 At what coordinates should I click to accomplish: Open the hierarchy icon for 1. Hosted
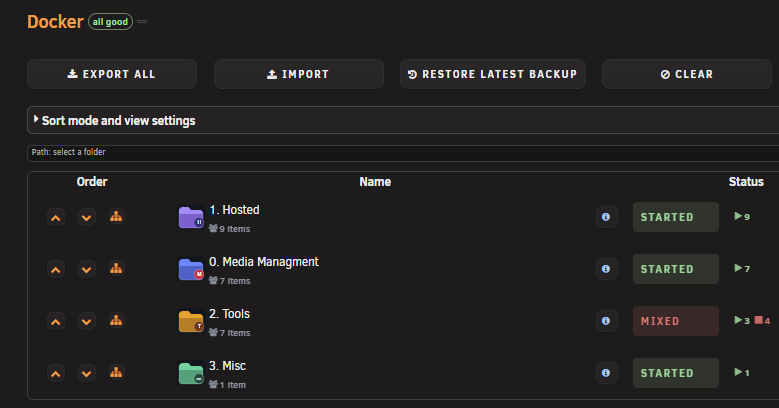pos(116,217)
